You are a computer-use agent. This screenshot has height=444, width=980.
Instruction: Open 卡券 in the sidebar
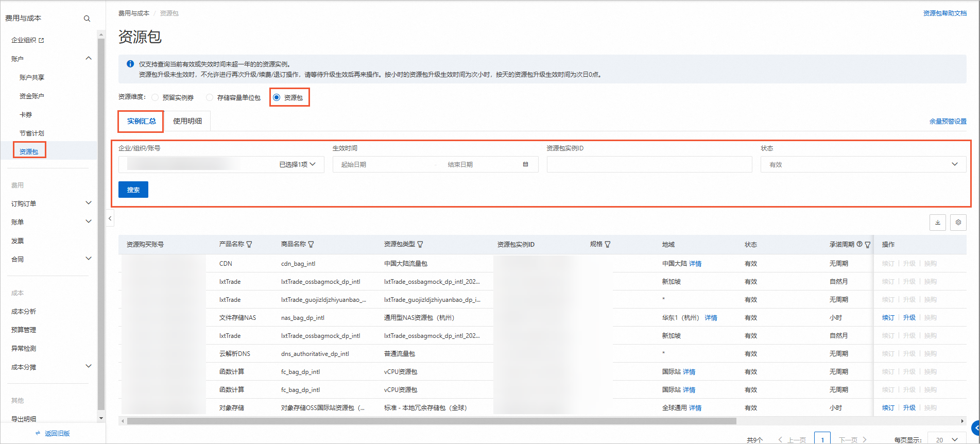(x=26, y=114)
